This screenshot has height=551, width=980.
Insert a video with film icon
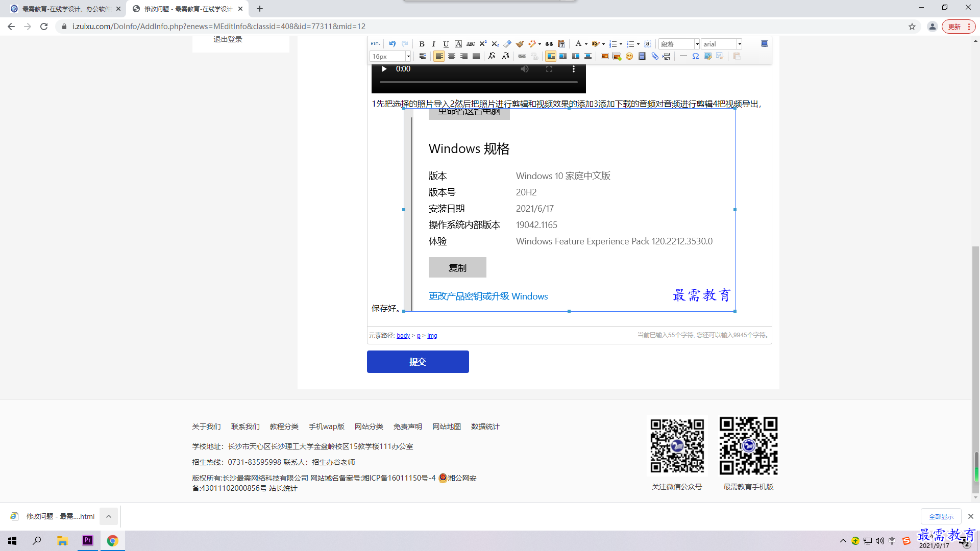click(x=642, y=56)
